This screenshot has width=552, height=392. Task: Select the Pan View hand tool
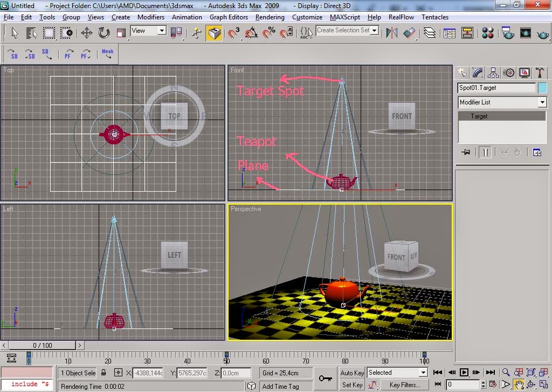519,384
